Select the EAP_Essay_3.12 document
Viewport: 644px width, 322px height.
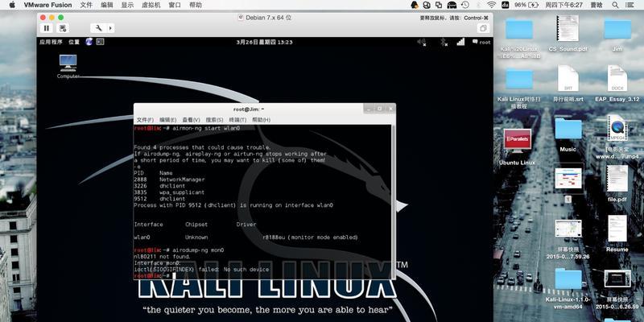tap(617, 84)
